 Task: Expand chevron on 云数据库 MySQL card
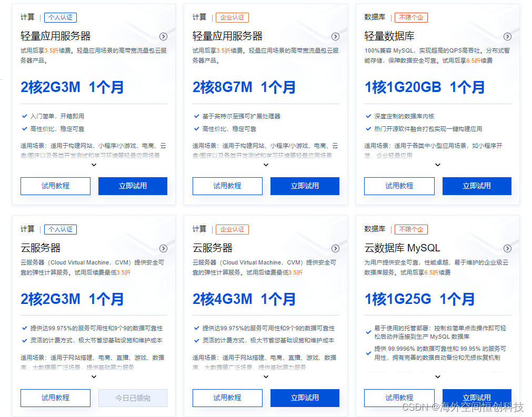pos(438,377)
